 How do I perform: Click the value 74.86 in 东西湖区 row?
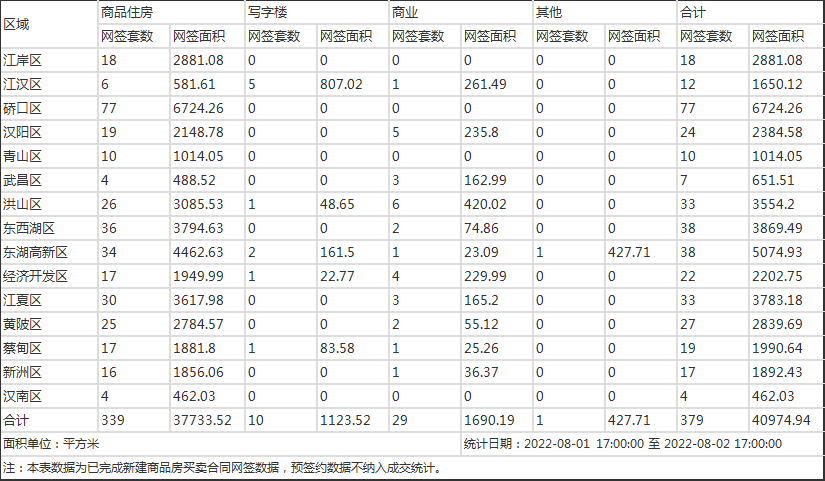click(x=481, y=228)
